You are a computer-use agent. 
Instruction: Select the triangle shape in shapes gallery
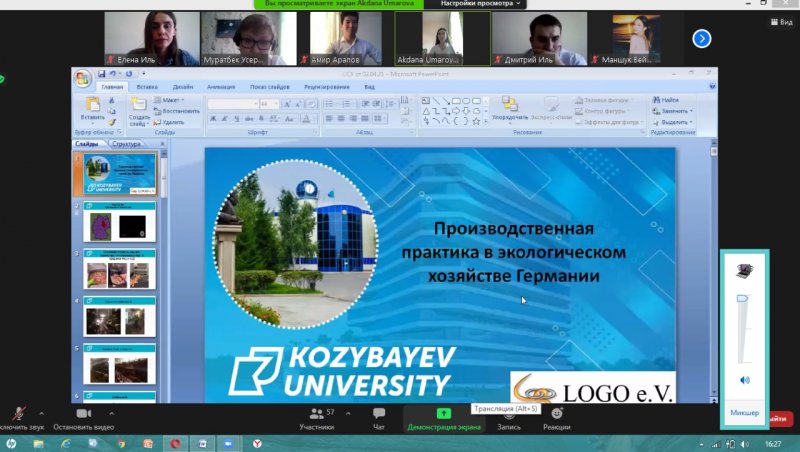(x=426, y=111)
